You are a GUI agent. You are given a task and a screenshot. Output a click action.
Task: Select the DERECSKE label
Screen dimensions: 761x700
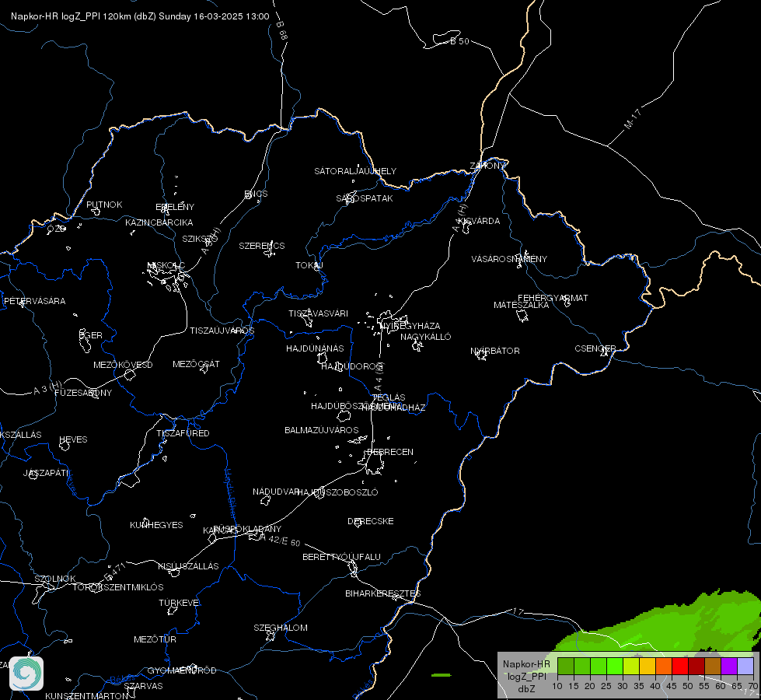(x=370, y=521)
